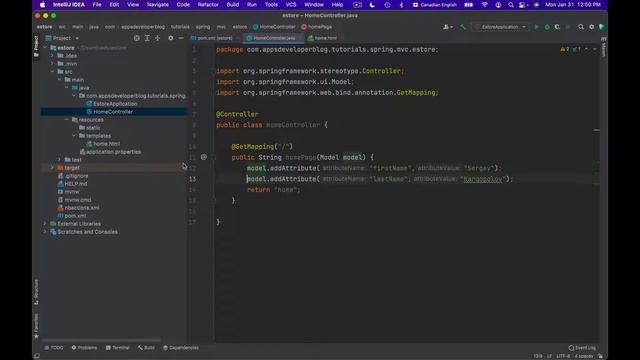The width and height of the screenshot is (640, 360).
Task: Open the Problems tool window
Action: 84,348
